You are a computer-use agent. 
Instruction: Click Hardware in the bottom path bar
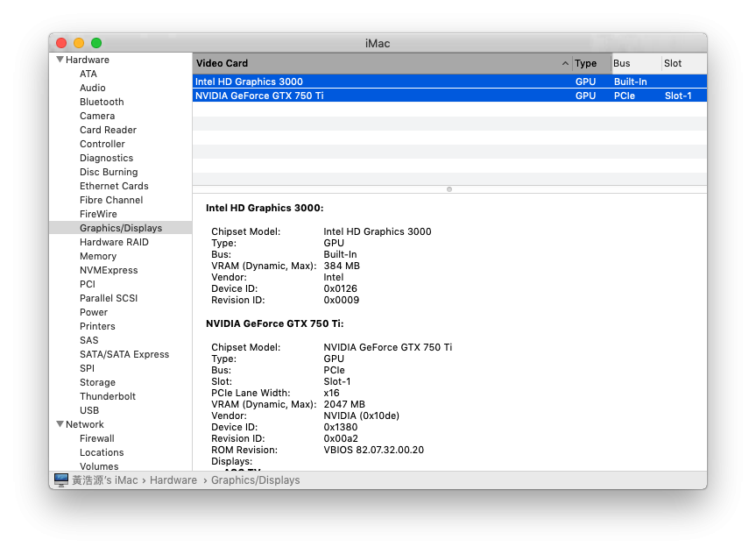click(173, 480)
